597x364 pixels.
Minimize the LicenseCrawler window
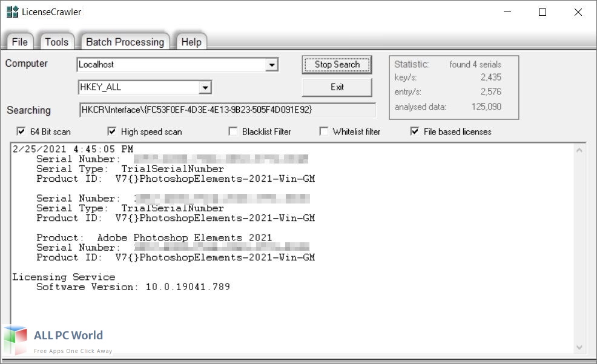coord(506,12)
